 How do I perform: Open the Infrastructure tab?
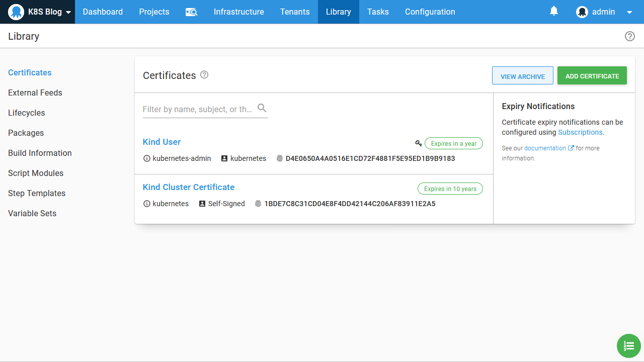point(238,12)
